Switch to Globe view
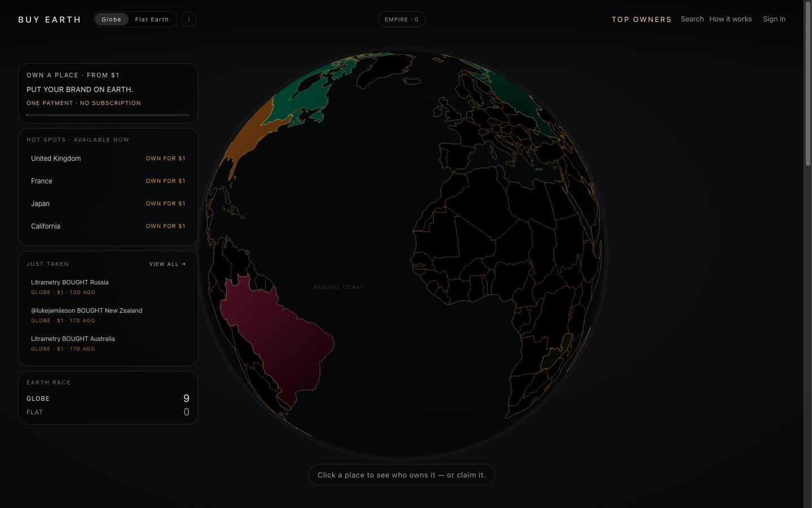812x508 pixels. [x=112, y=19]
